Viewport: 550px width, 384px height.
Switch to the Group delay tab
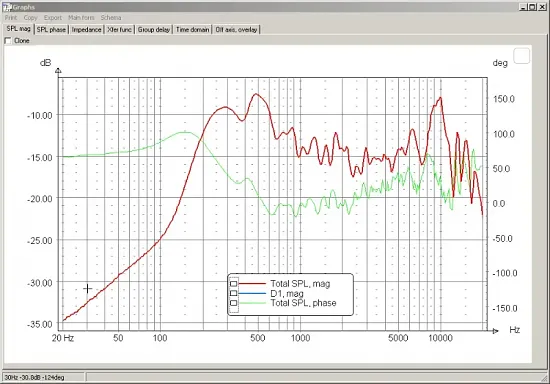pyautogui.click(x=154, y=30)
